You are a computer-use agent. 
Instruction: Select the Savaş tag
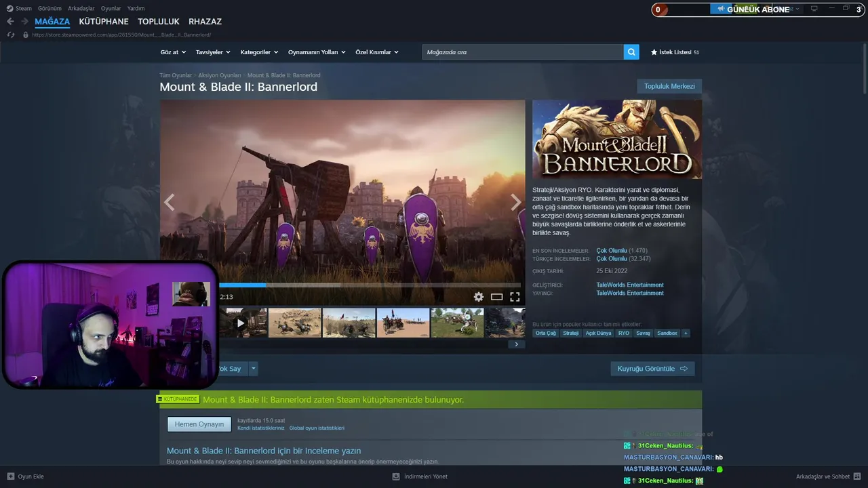[x=643, y=333]
